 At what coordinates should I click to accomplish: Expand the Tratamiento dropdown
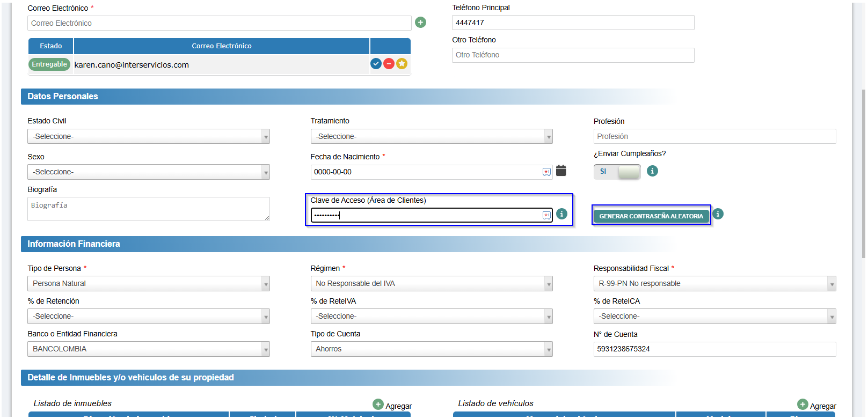click(431, 137)
